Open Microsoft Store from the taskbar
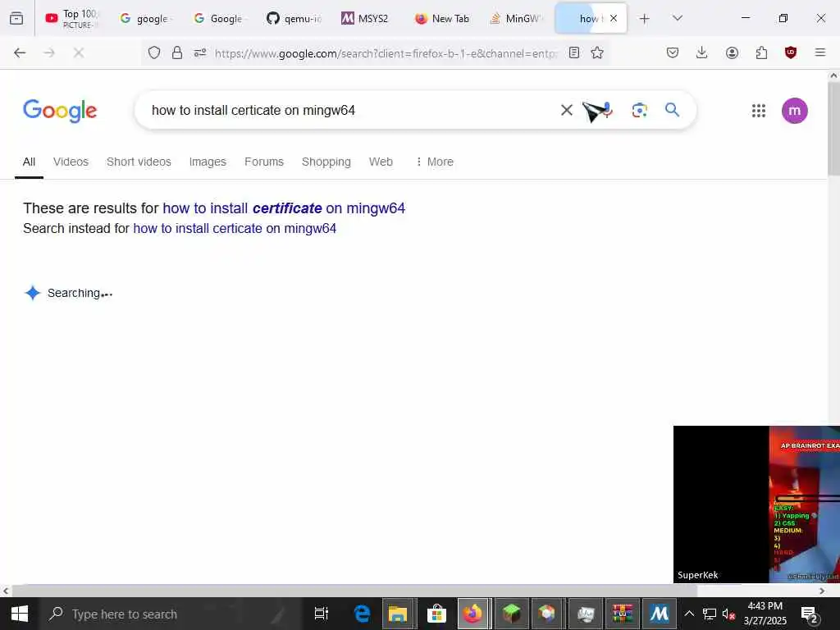This screenshot has width=840, height=630. tap(436, 614)
